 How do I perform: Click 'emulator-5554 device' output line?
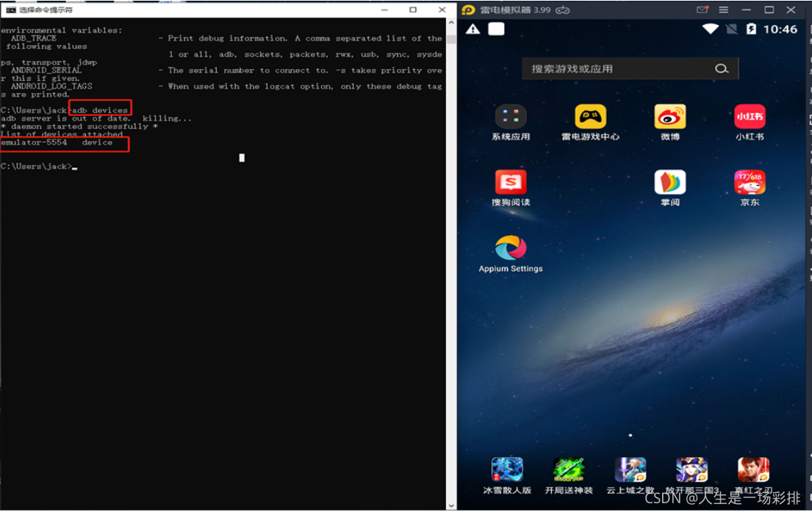point(57,143)
